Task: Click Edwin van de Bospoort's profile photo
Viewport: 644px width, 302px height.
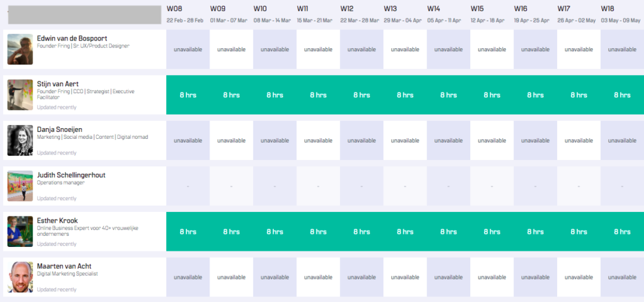Action: tap(20, 49)
